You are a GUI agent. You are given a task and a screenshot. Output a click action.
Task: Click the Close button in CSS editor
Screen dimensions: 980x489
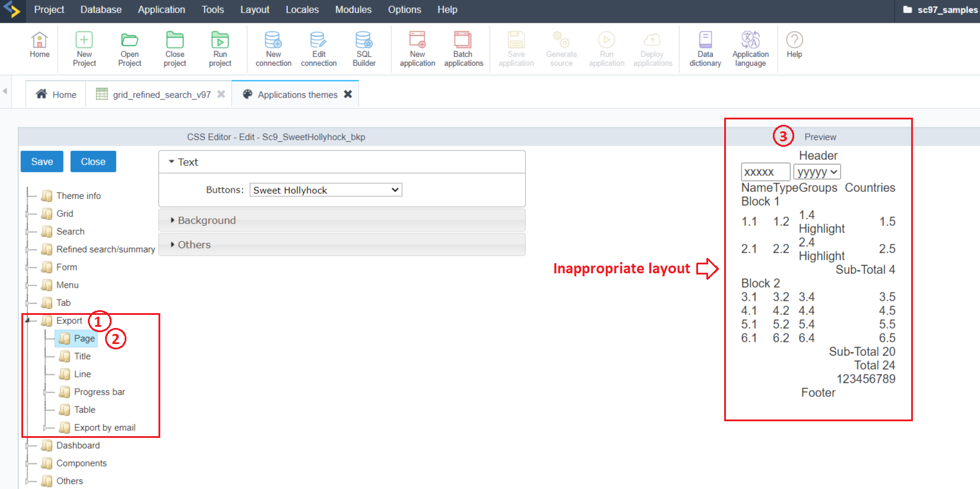93,162
